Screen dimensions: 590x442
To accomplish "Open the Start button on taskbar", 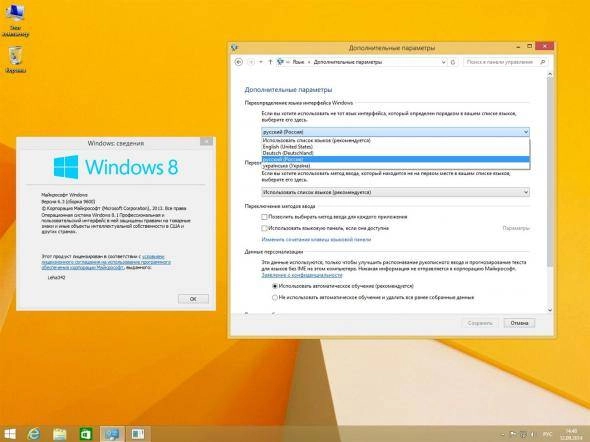I will click(x=10, y=434).
